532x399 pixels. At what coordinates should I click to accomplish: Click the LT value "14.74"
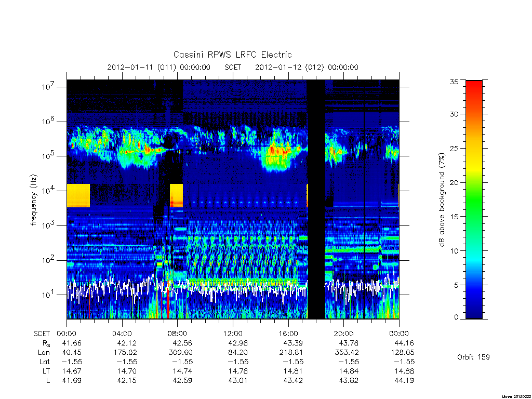coord(182,371)
